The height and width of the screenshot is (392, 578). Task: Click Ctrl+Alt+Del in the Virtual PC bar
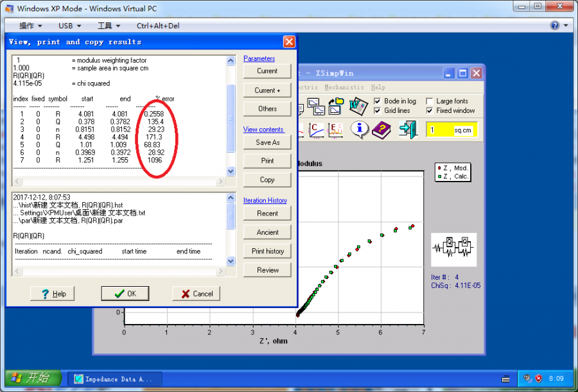(158, 26)
